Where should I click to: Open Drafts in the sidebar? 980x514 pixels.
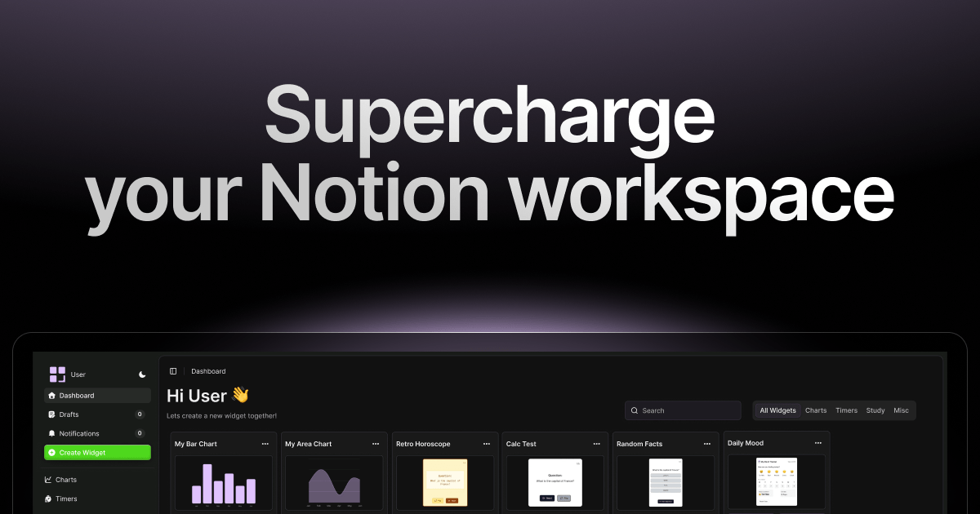click(97, 414)
